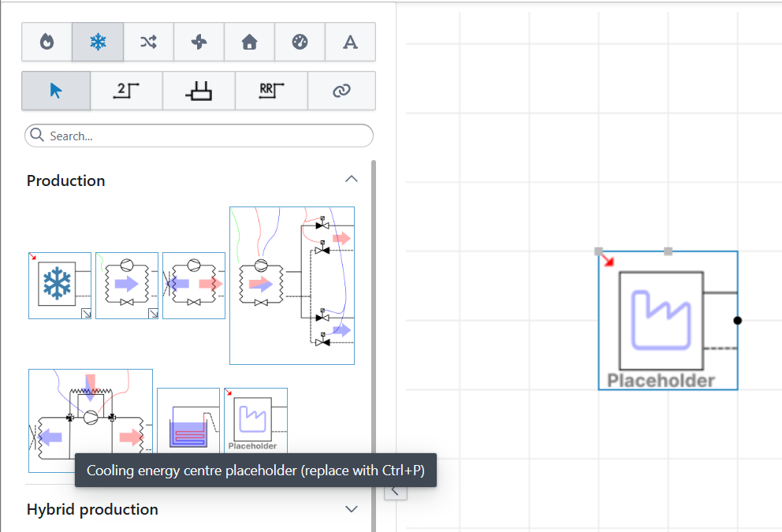Image resolution: width=782 pixels, height=532 pixels.
Task: Select the cooling snowflake category icon
Action: coord(98,43)
